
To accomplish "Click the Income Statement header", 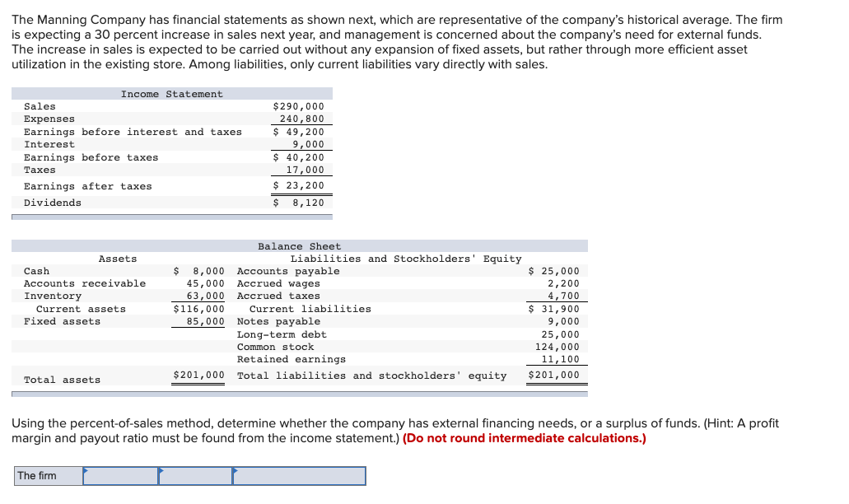I will 171,94.
